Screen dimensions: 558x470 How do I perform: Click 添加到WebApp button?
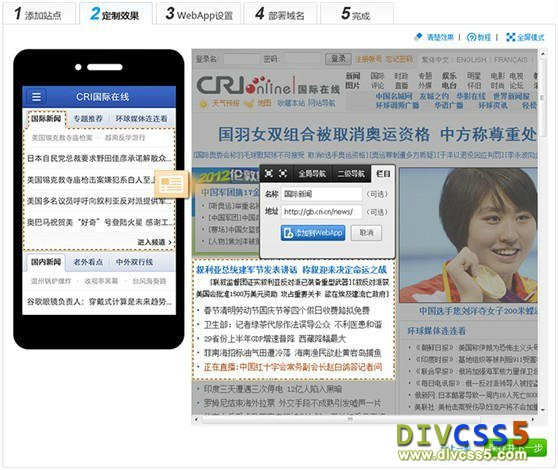313,233
